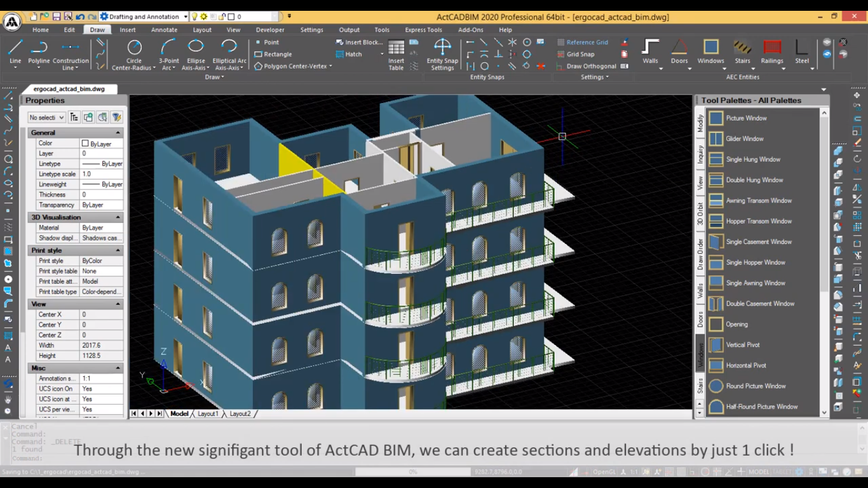This screenshot has height=488, width=868.
Task: Open the No selection dropdown
Action: [x=46, y=118]
